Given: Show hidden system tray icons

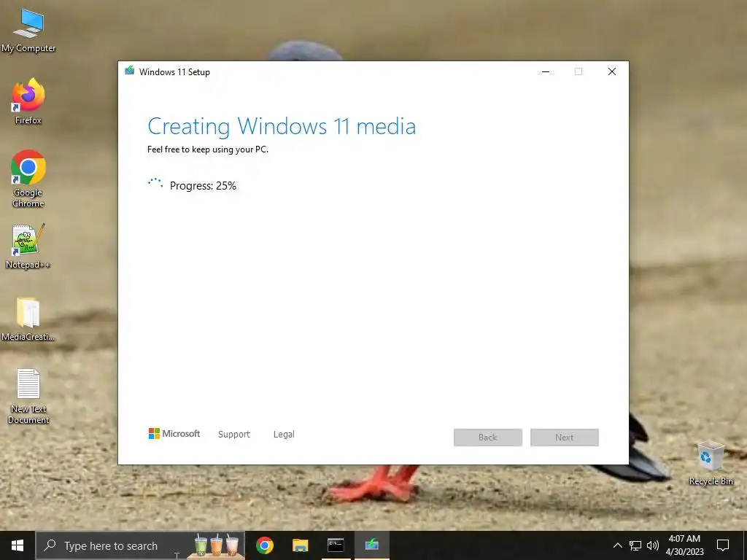Looking at the screenshot, I should (617, 545).
